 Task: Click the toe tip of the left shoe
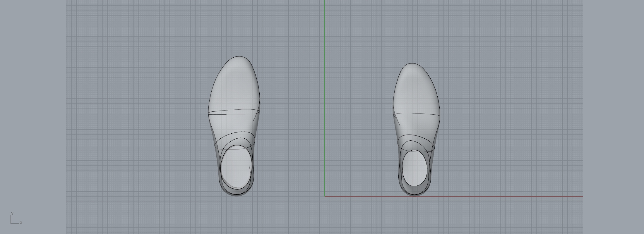coord(239,56)
